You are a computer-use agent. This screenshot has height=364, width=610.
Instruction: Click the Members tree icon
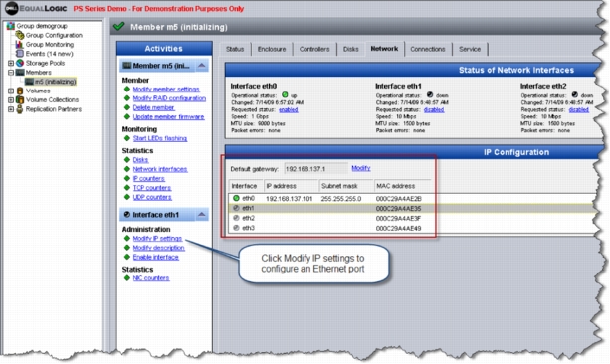(20, 72)
